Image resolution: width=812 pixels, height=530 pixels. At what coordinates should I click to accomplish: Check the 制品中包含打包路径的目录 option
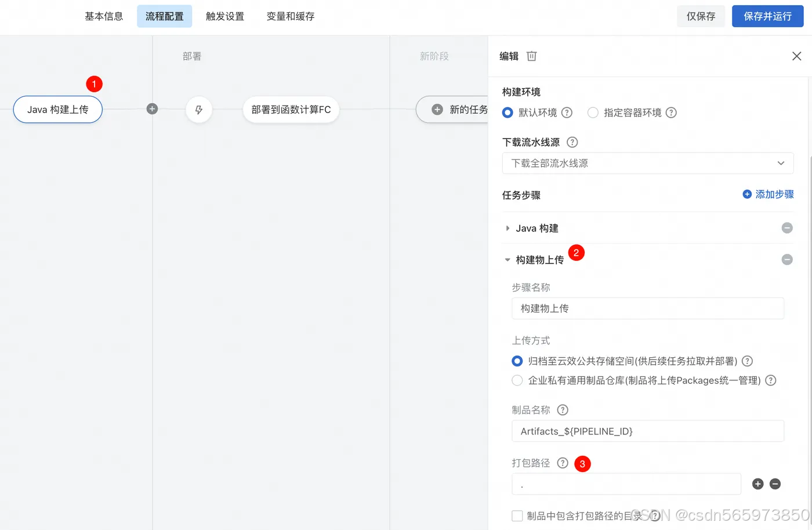click(x=516, y=516)
